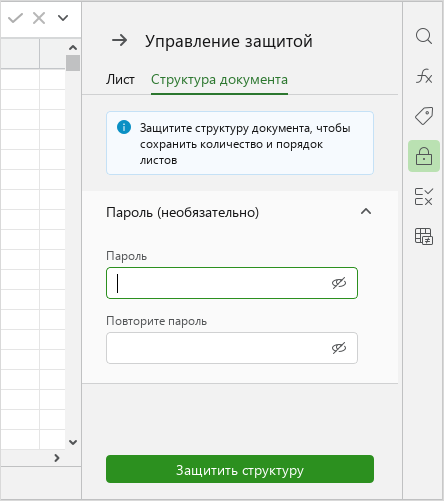Collapse panel with the arrow beside Управление защитой
The image size is (444, 501).
(x=119, y=40)
